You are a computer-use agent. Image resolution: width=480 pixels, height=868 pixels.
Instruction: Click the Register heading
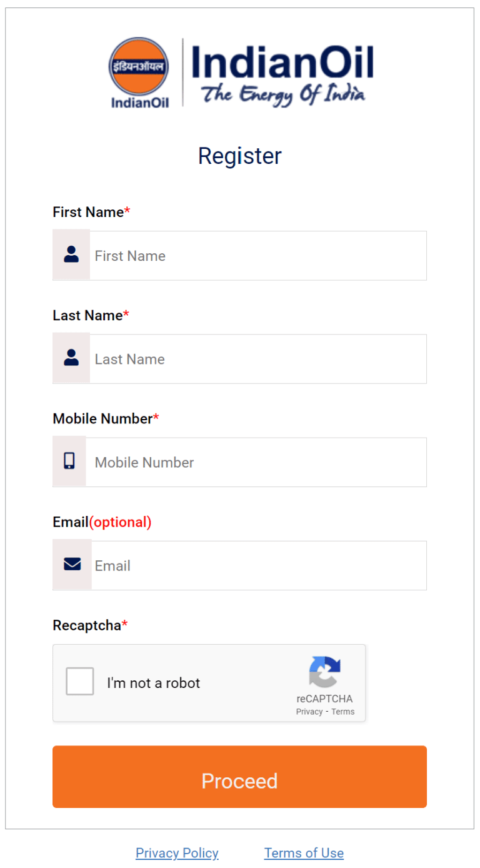tap(239, 156)
